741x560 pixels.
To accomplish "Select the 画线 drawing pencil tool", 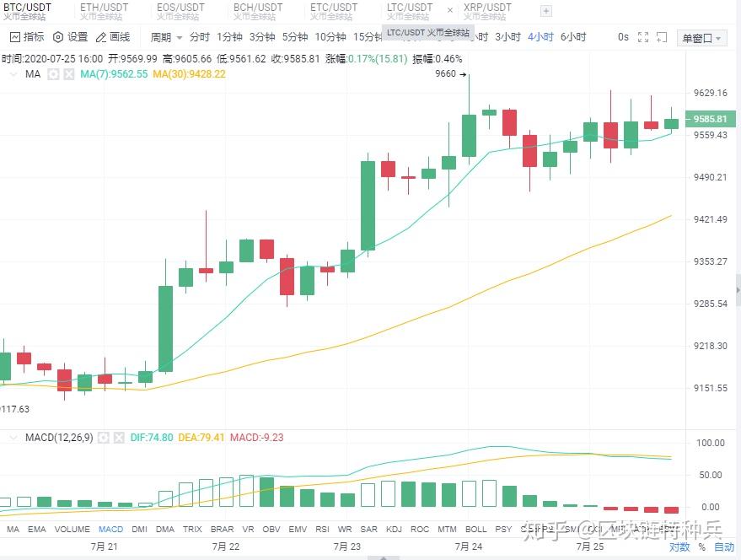I will (100, 37).
